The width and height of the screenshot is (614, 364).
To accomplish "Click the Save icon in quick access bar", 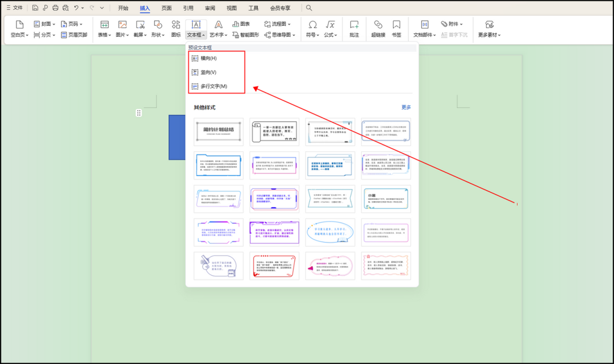I will pos(35,8).
